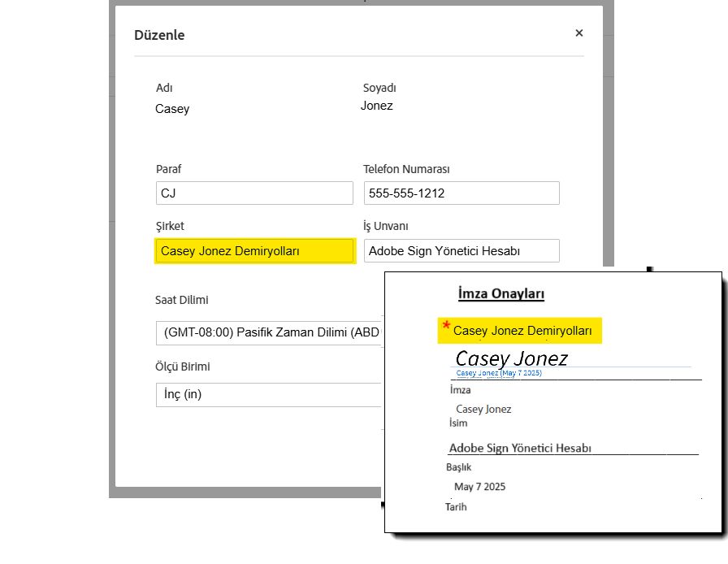Select the first name value Casey
Image resolution: width=728 pixels, height=564 pixels.
(x=172, y=109)
